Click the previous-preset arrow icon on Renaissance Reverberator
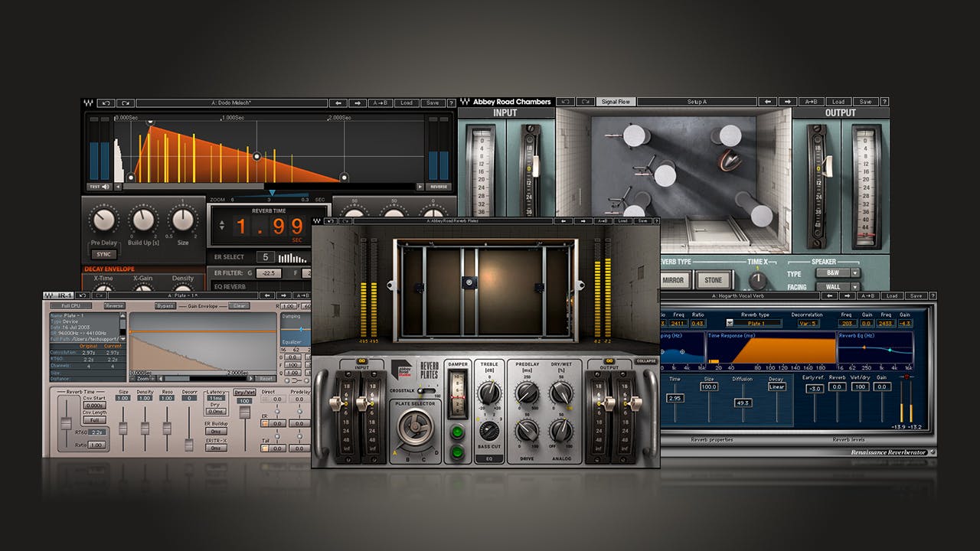Image resolution: width=980 pixels, height=551 pixels. pos(828,295)
